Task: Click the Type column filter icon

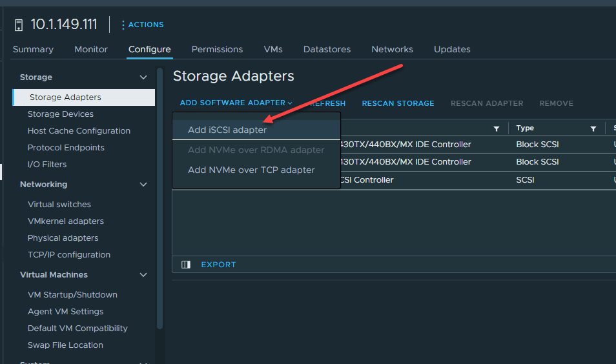Action: (x=593, y=128)
